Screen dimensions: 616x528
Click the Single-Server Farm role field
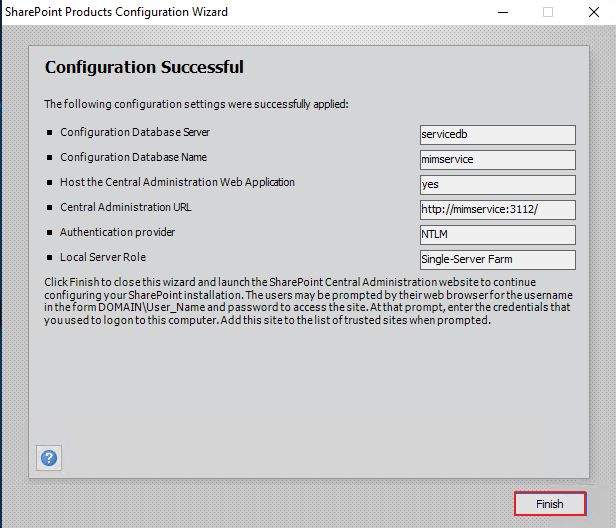pos(498,260)
